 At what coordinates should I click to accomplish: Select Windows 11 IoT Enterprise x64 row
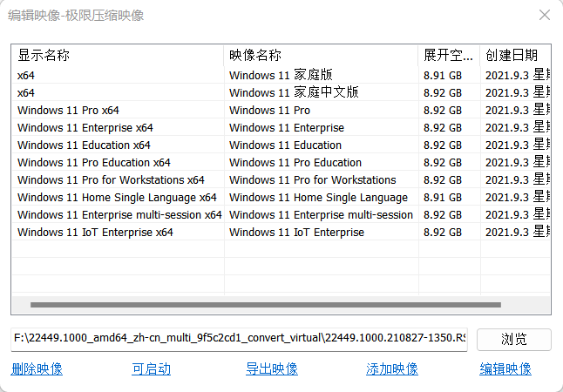click(281, 233)
